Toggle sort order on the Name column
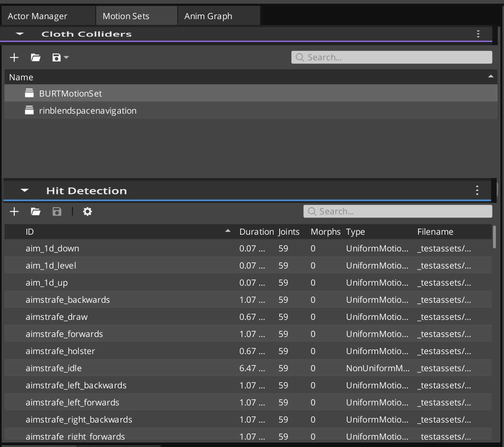Screen dimensions: 504x447 (491, 77)
